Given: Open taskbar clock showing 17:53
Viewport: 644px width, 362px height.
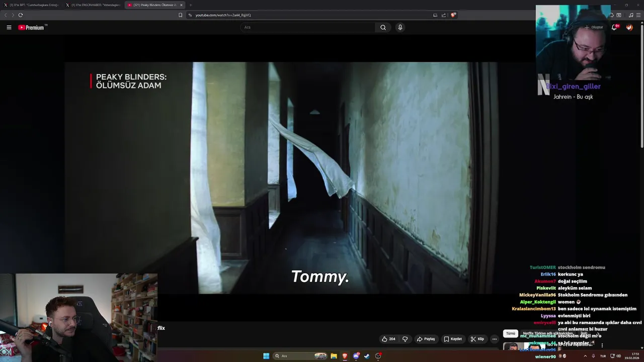Looking at the screenshot, I should [x=632, y=356].
